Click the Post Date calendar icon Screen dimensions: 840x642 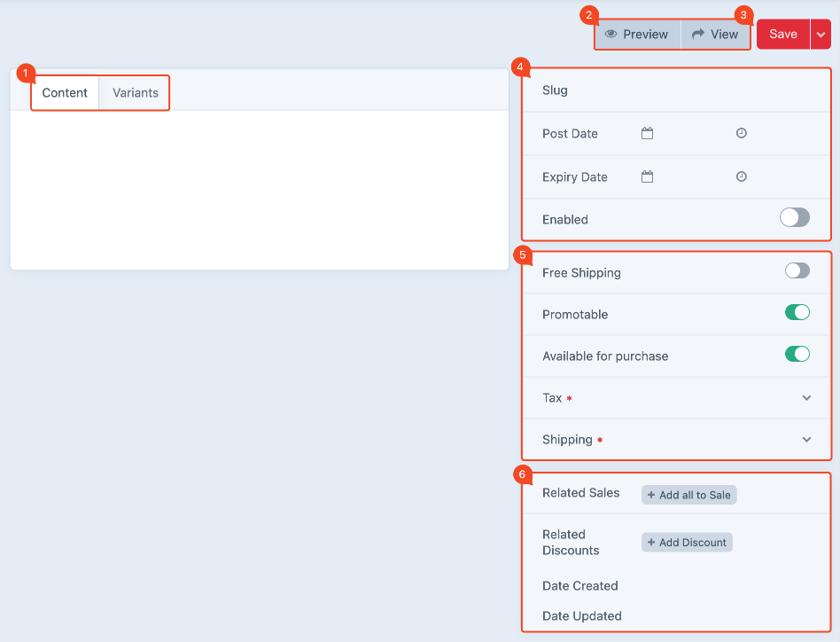point(647,134)
